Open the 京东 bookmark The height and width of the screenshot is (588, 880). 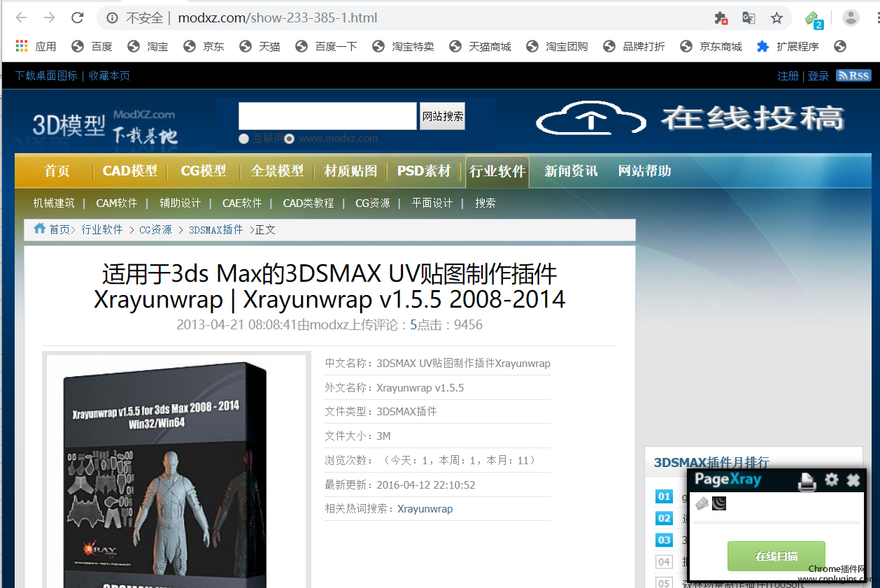click(x=204, y=46)
